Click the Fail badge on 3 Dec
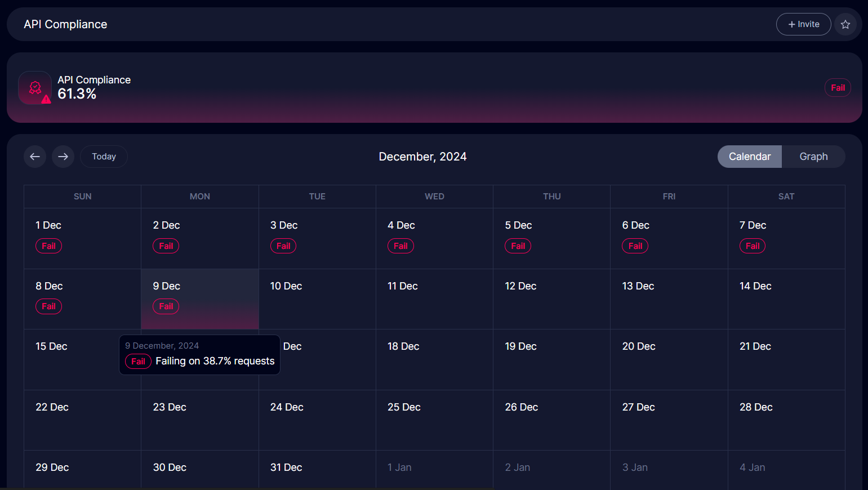The image size is (868, 490). (x=283, y=246)
